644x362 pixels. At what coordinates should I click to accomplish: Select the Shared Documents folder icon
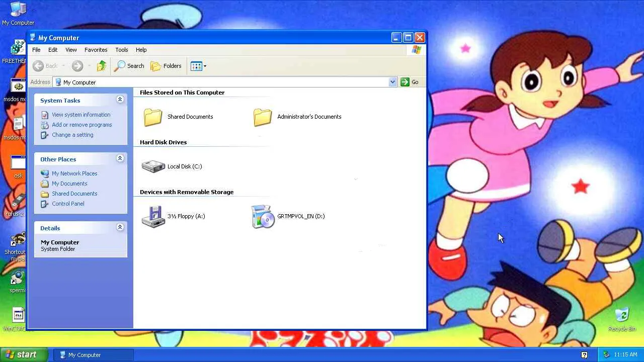tap(153, 117)
